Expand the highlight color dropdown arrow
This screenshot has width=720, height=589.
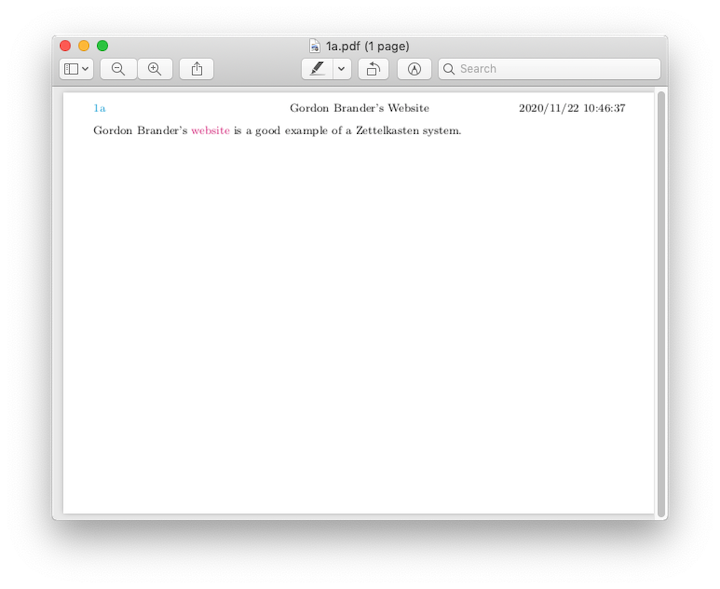[342, 69]
